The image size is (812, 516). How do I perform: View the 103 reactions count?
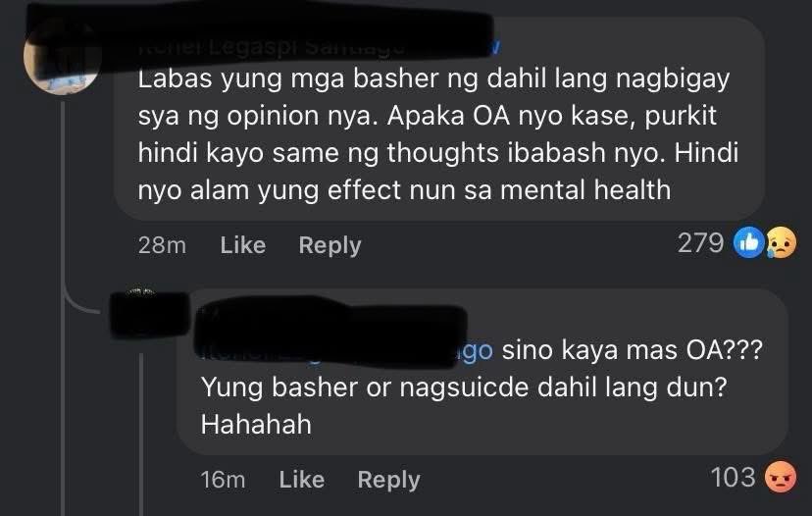click(733, 477)
